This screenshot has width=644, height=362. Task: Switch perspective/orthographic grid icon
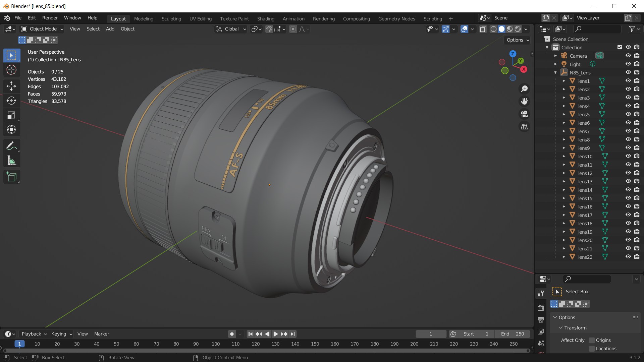coord(524,127)
